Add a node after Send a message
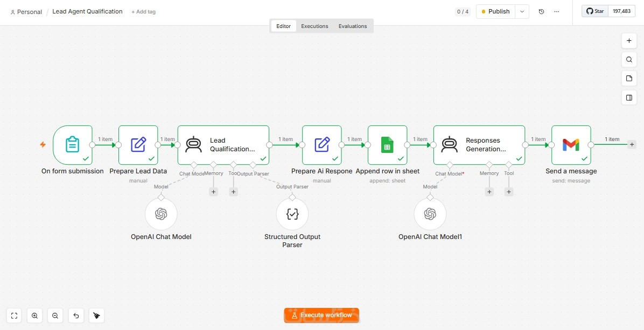644x330 pixels. [632, 144]
